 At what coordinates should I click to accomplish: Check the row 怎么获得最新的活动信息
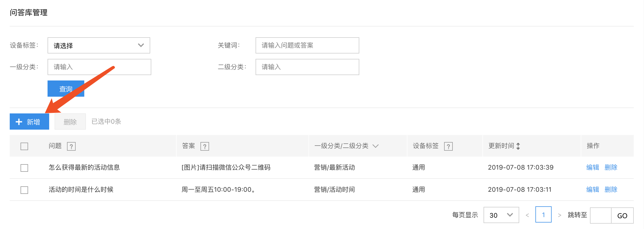tap(24, 168)
